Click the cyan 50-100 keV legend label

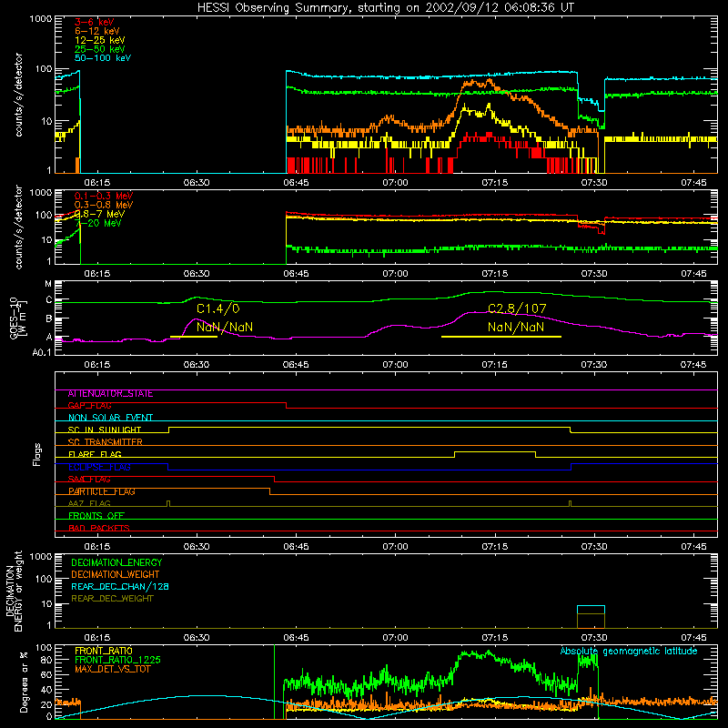click(x=103, y=57)
